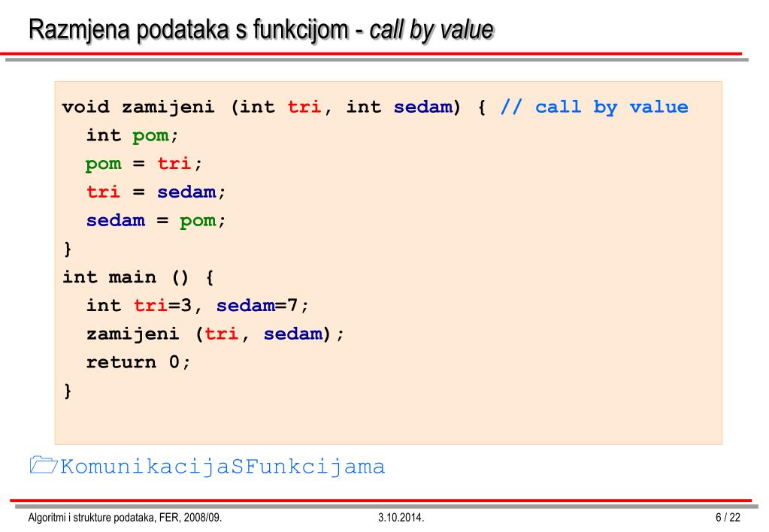Viewport: 769px width, 532px height.
Task: Click the 'void zamijeni' function declaration text
Action: 138,107
